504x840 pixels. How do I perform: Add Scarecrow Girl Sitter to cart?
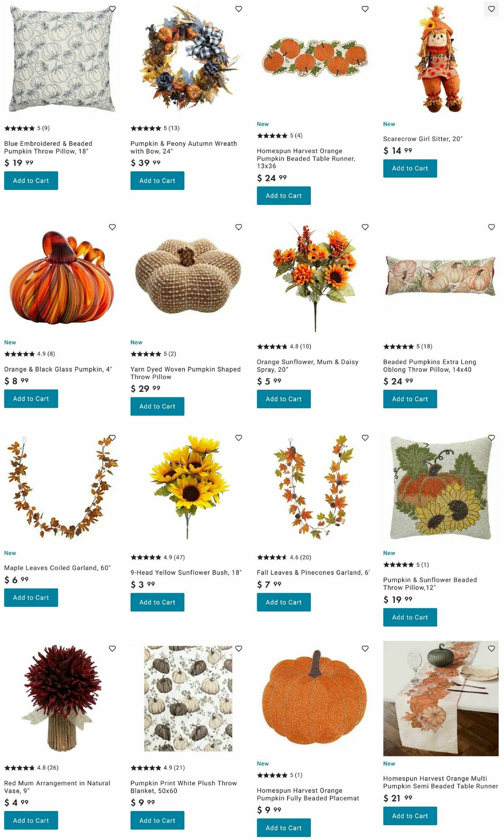pos(410,168)
